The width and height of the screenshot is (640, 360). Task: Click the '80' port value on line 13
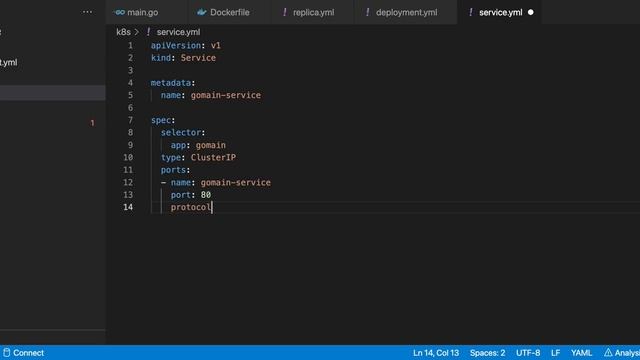click(206, 195)
